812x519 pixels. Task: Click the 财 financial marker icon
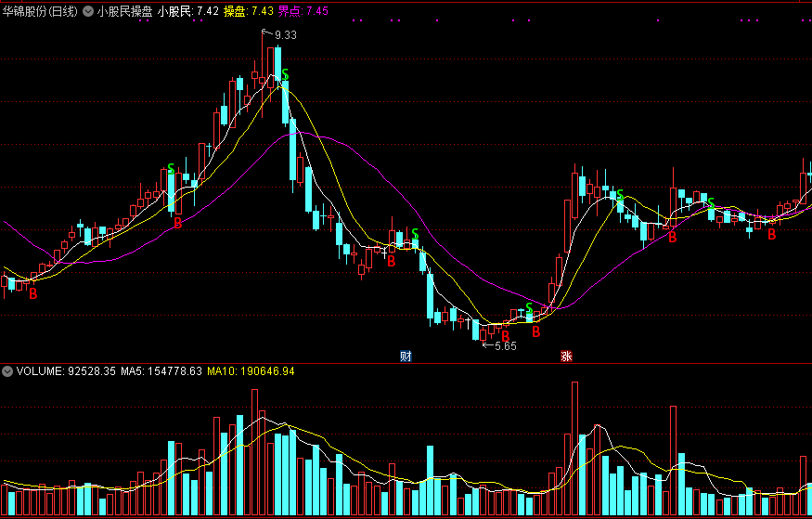point(406,356)
